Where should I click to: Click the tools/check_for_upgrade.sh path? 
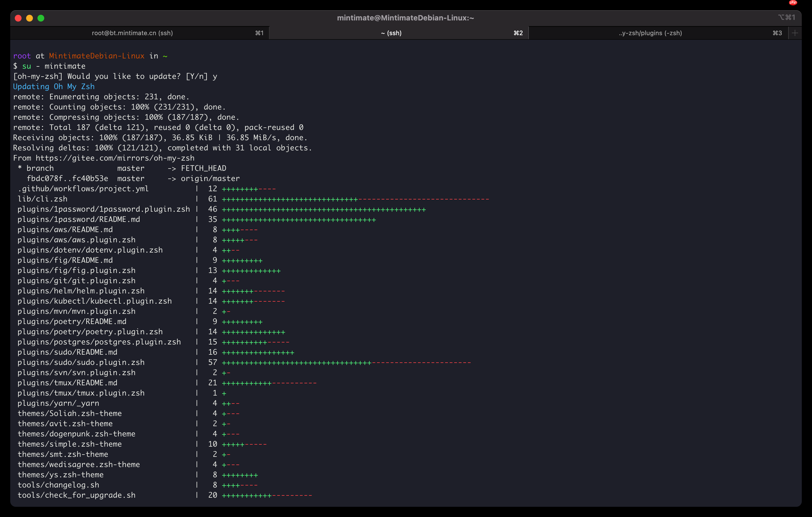coord(77,495)
